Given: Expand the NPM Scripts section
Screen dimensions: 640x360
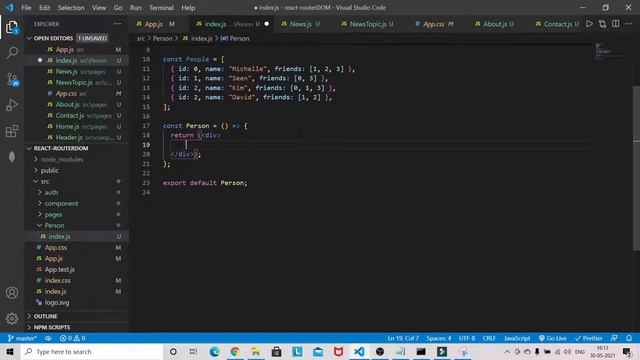Looking at the screenshot, I should [x=52, y=327].
